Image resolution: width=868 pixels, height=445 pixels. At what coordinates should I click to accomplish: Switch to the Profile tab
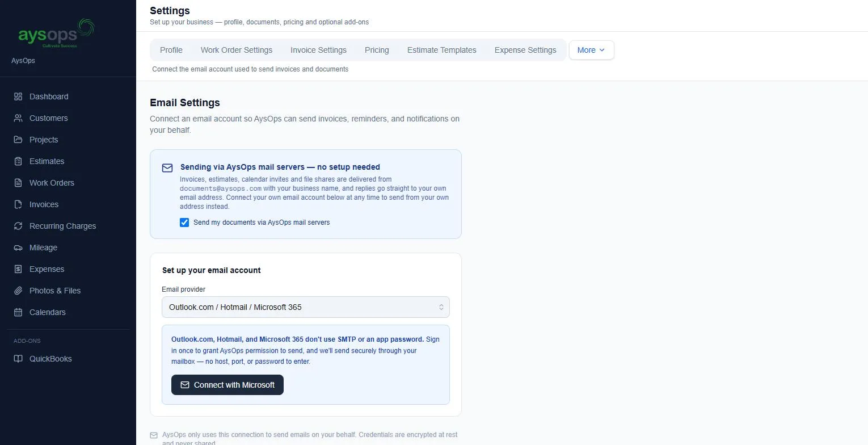coord(171,50)
